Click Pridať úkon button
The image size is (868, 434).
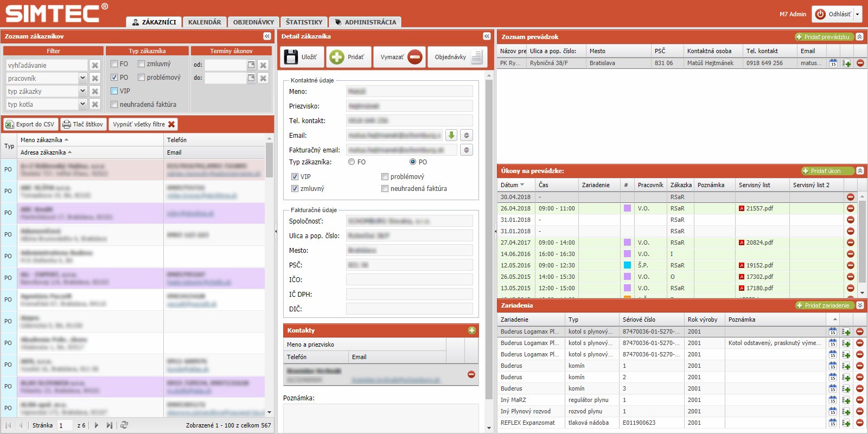point(827,171)
